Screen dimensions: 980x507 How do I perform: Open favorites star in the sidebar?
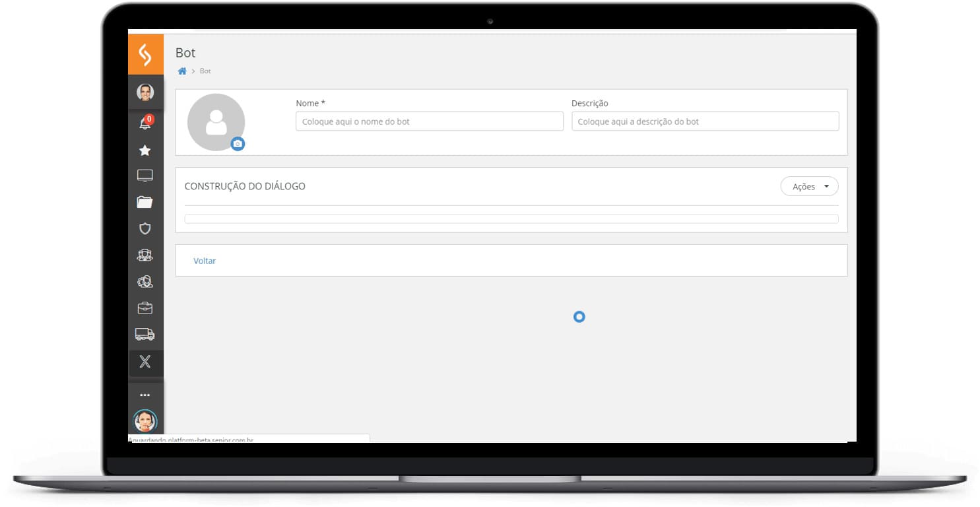[145, 151]
